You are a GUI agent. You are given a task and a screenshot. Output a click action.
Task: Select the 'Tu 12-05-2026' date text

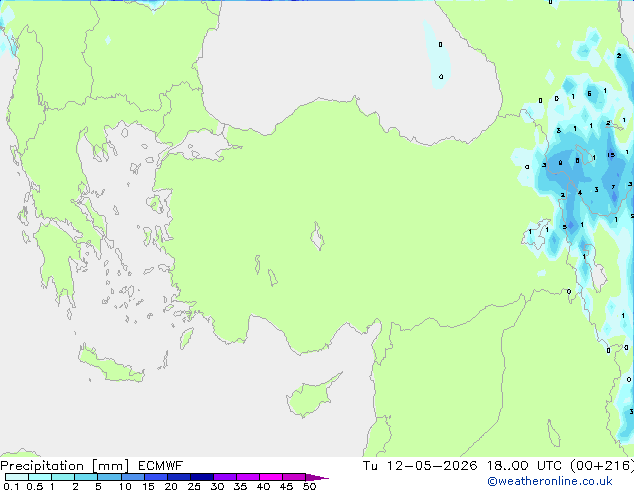point(420,466)
